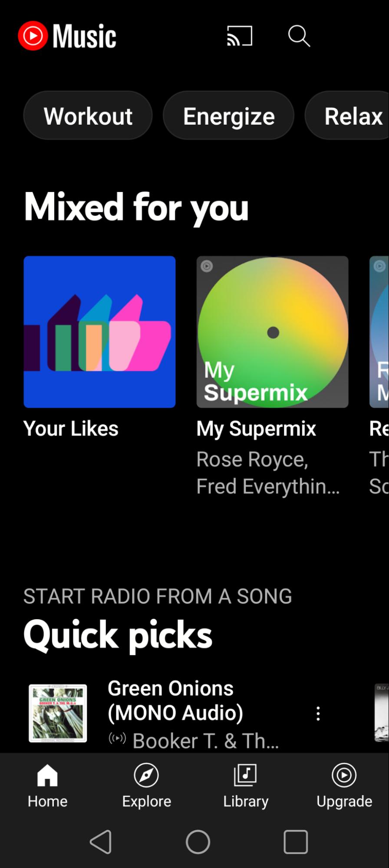Tap the Cast to device icon

click(x=240, y=36)
